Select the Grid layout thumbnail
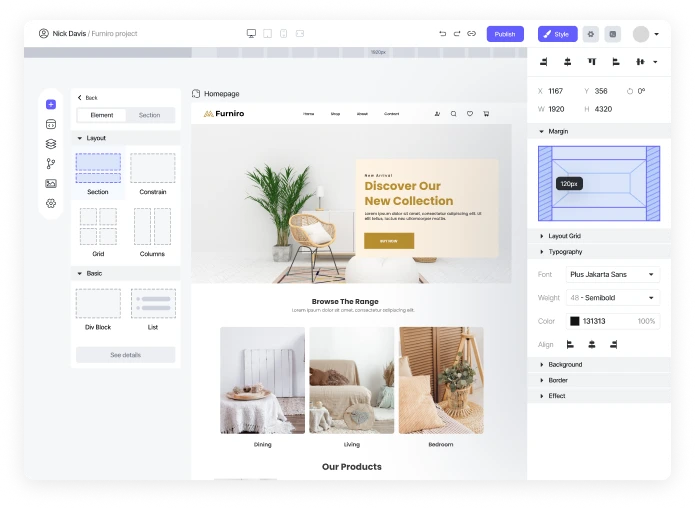 [98, 226]
